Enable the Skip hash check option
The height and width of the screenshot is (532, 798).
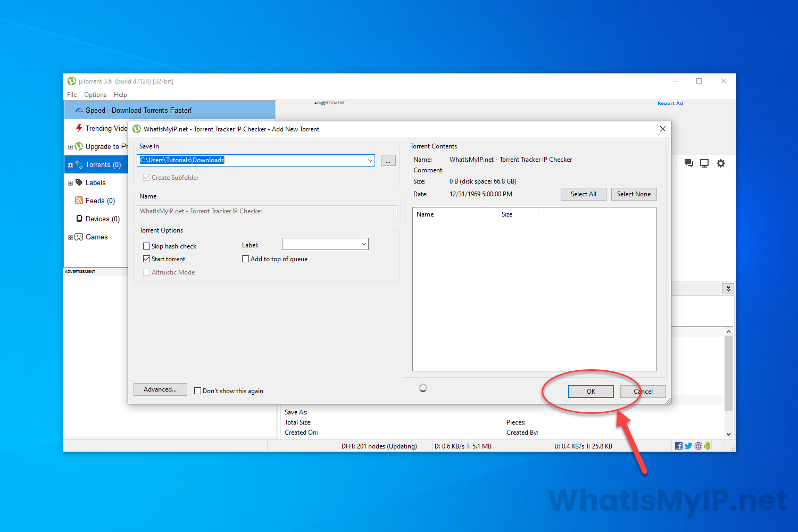pos(146,246)
